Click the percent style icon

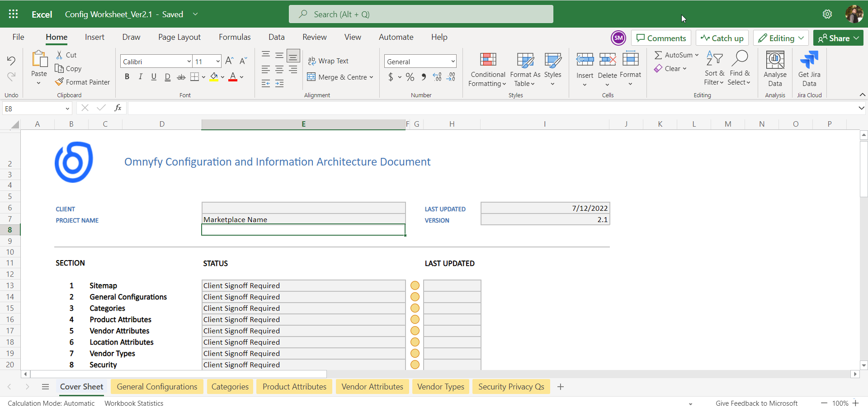pos(410,77)
